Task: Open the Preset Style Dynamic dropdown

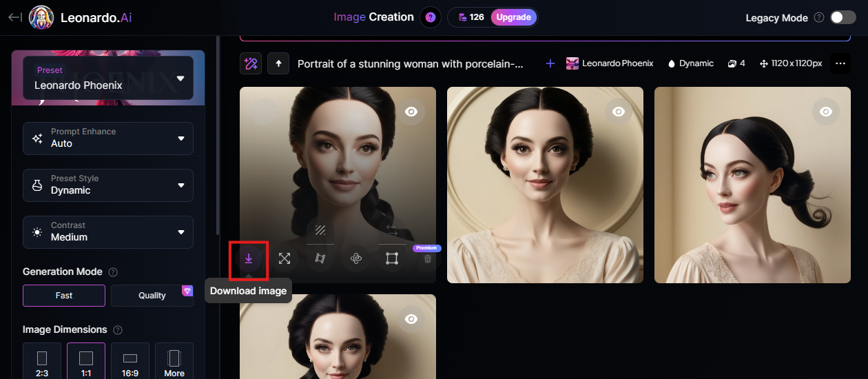Action: pyautogui.click(x=108, y=185)
